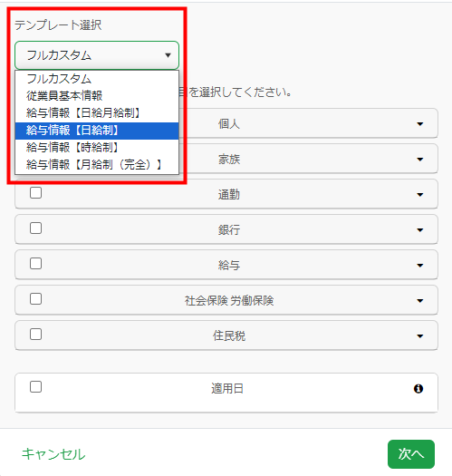Expand the 個人 section arrow
The height and width of the screenshot is (476, 452).
click(x=420, y=124)
